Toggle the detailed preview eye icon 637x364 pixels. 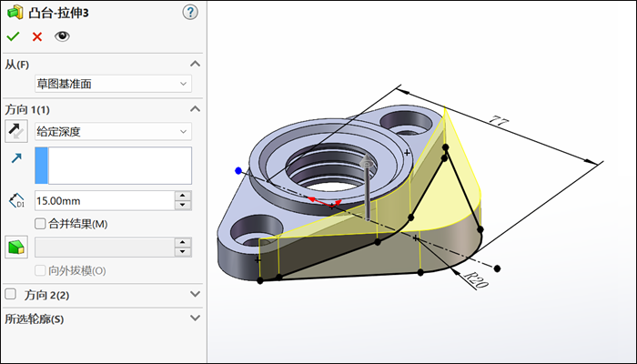pyautogui.click(x=62, y=36)
